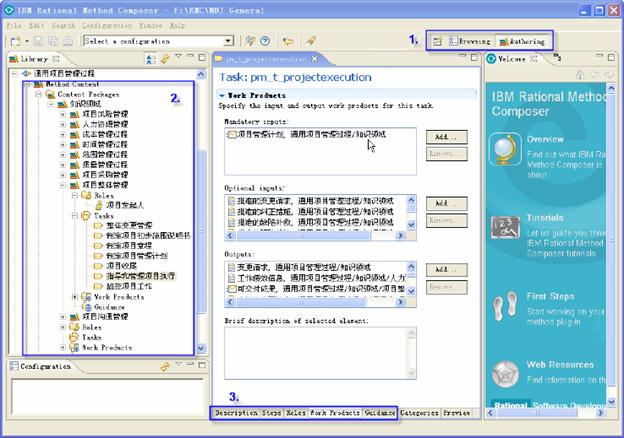Screen dimensions: 624x438
Task: Click the Welcome view home icon
Action: 580,75
